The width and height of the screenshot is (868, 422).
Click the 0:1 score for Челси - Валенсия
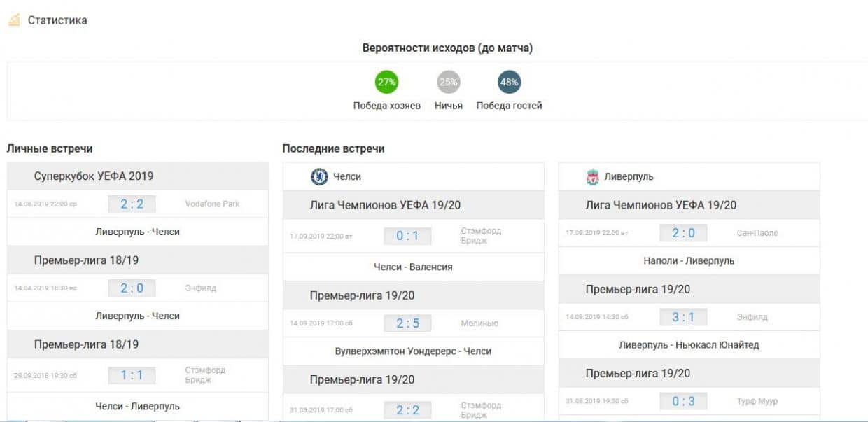pyautogui.click(x=407, y=236)
